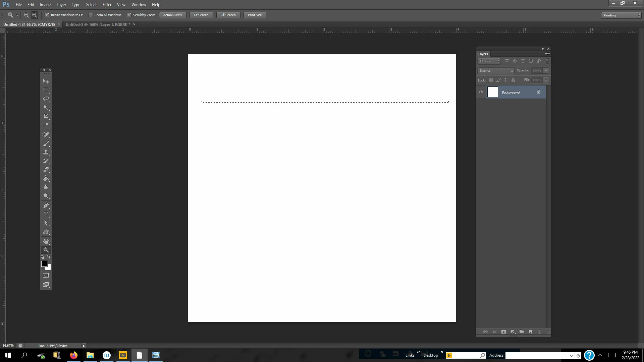Open the Normal blend mode dropdown
644x362 pixels.
(496, 70)
